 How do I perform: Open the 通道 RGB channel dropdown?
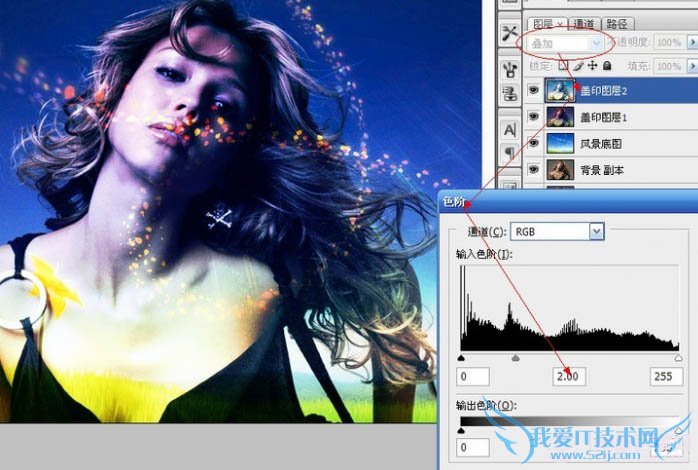coord(557,231)
